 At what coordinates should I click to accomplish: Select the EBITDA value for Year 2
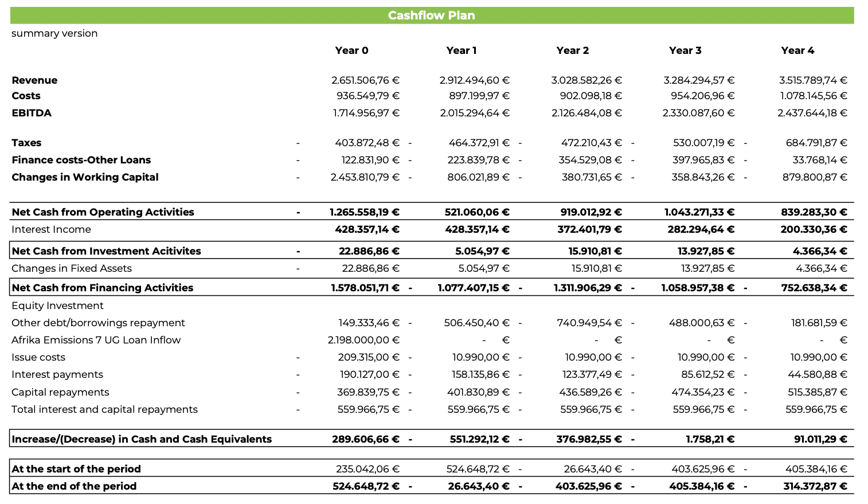(587, 113)
